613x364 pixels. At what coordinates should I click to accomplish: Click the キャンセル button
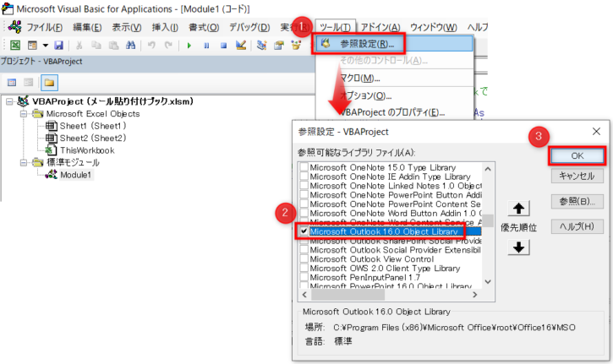click(577, 176)
